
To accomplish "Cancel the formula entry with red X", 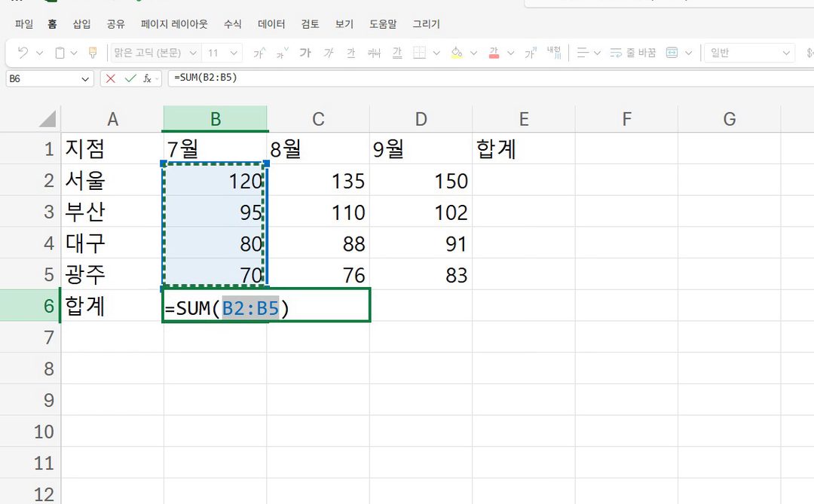I will coord(111,78).
